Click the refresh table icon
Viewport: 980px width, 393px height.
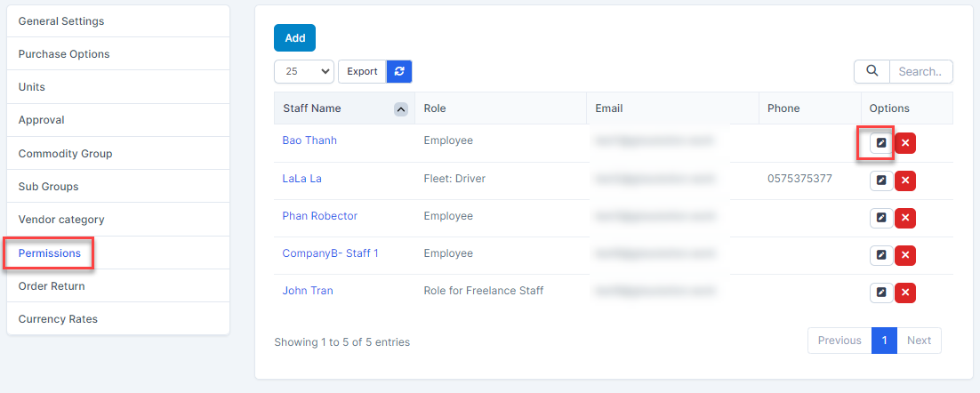[x=399, y=71]
